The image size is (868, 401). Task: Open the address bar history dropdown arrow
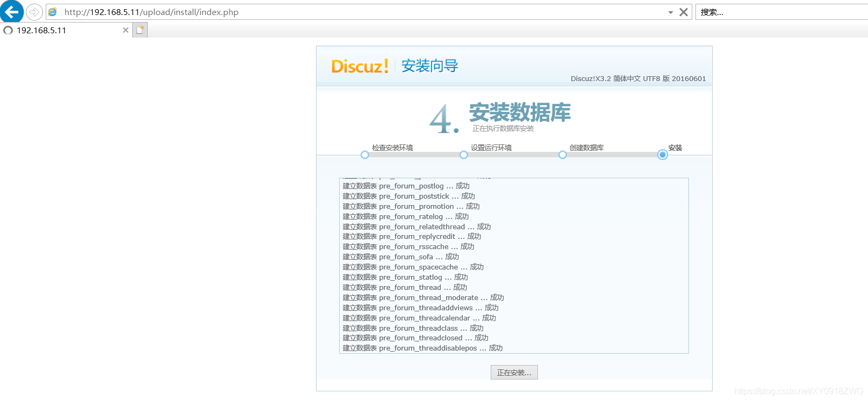pyautogui.click(x=671, y=12)
